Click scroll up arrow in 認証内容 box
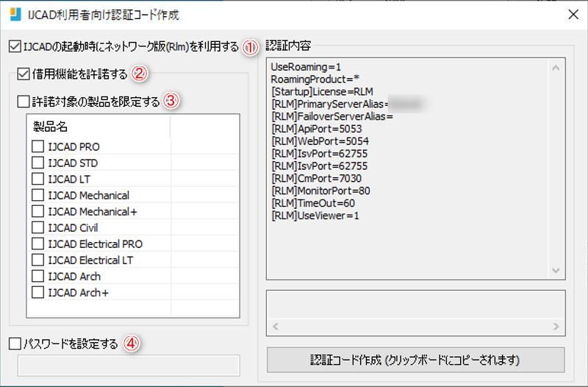The height and width of the screenshot is (387, 588). pos(556,68)
